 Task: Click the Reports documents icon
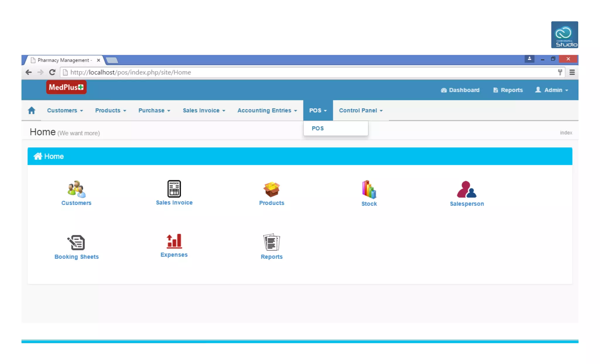coord(272,242)
